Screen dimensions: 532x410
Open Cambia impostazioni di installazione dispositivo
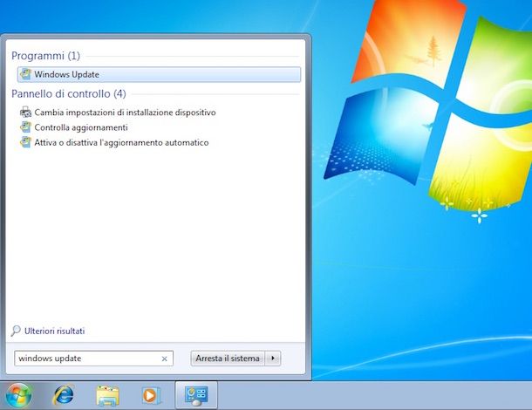pyautogui.click(x=125, y=113)
